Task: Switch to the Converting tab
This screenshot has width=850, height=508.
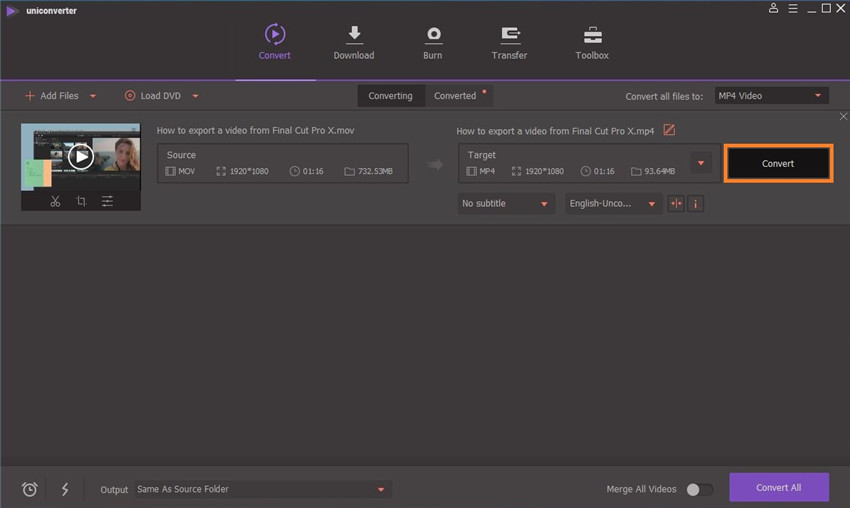Action: click(x=390, y=96)
